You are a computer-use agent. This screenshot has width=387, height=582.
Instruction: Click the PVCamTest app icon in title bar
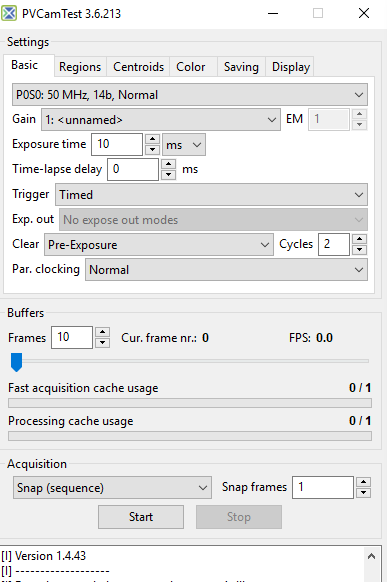coord(9,14)
